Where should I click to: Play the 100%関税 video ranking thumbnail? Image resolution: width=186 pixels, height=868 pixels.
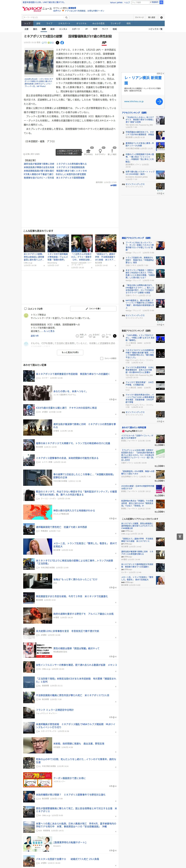[x=160, y=338]
